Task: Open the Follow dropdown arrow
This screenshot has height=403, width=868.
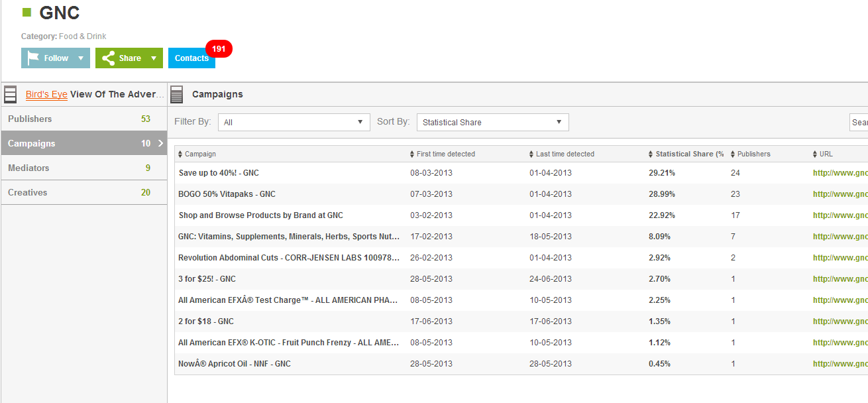Action: click(x=81, y=58)
